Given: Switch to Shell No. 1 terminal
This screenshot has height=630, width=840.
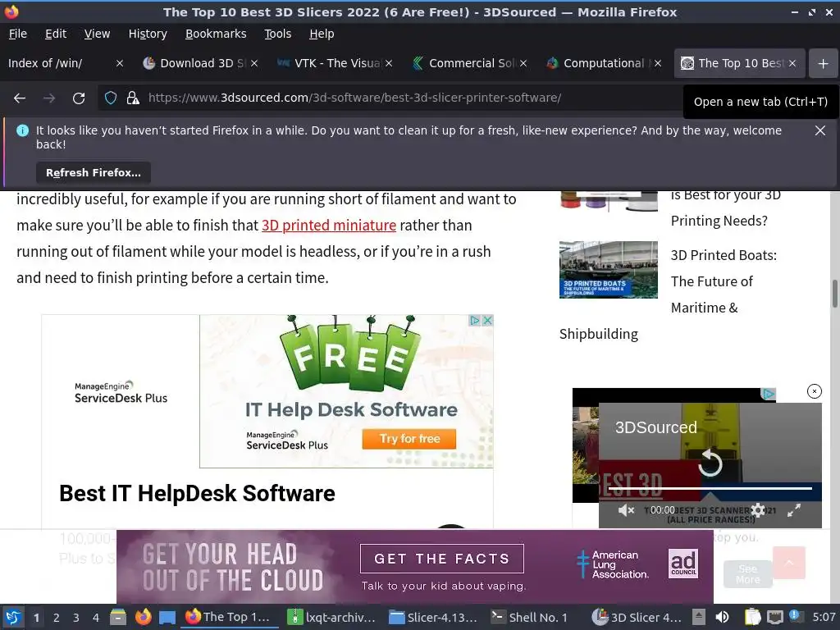Looking at the screenshot, I should [x=530, y=617].
